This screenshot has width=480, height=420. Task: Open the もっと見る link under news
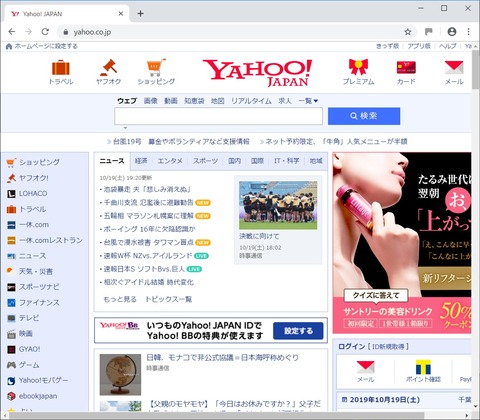tap(120, 299)
